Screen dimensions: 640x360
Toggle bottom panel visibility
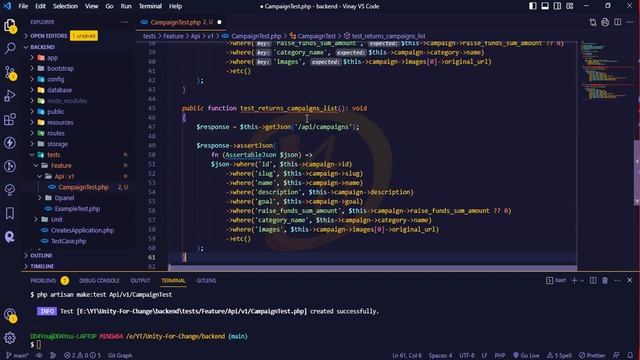point(545,6)
